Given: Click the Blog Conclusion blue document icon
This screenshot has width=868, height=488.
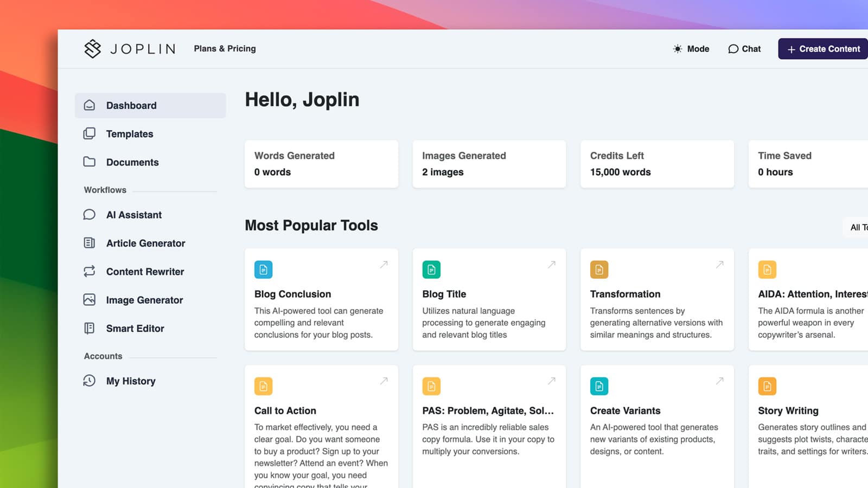Looking at the screenshot, I should tap(264, 269).
